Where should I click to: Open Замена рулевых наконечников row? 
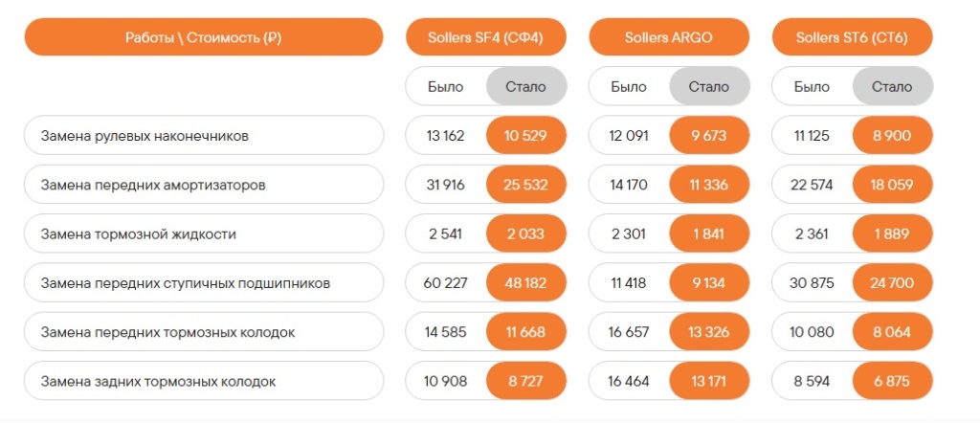[204, 136]
